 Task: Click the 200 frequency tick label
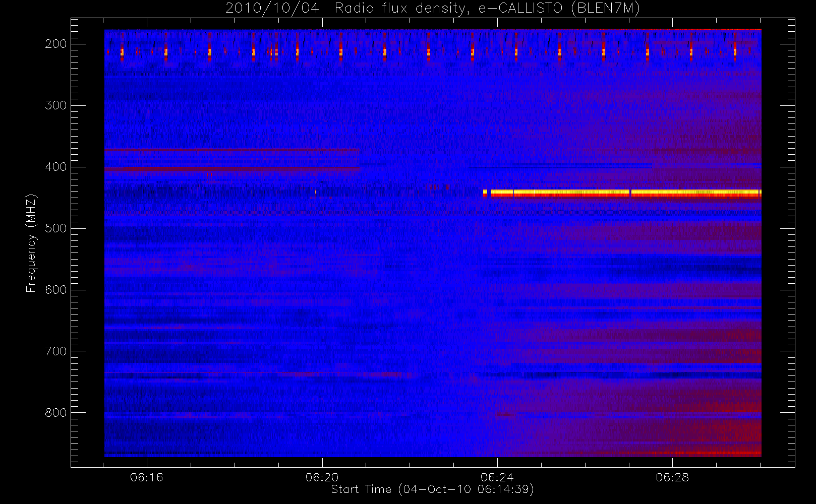(55, 44)
